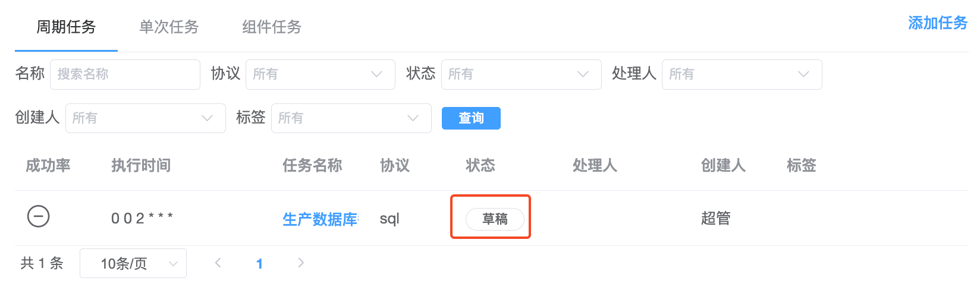Click the 成功率 column header

[x=48, y=165]
